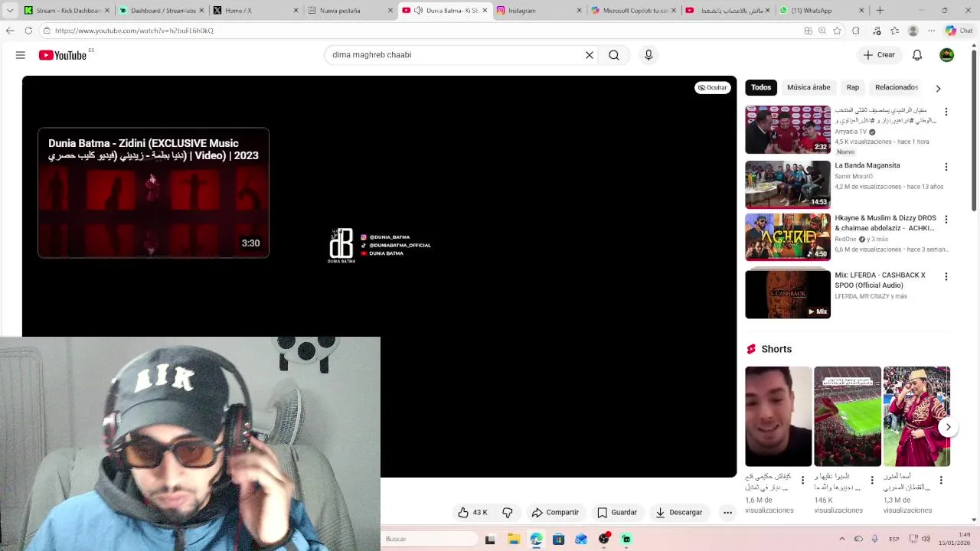Select the Relacionados filter chip

(x=897, y=87)
